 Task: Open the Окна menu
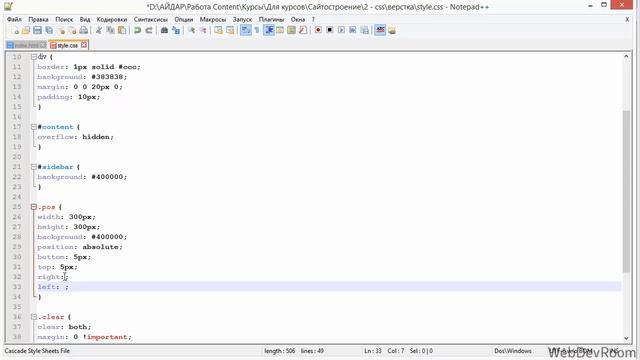(298, 19)
